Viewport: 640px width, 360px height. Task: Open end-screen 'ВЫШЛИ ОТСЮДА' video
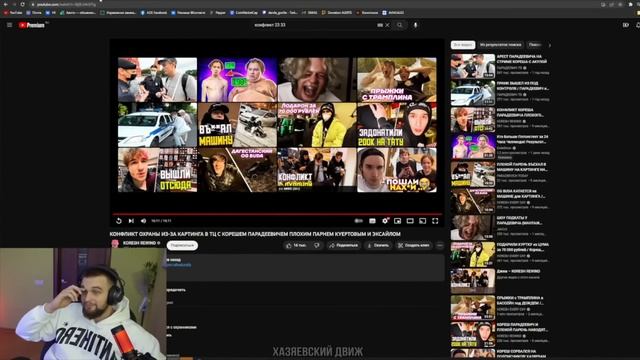(157, 170)
